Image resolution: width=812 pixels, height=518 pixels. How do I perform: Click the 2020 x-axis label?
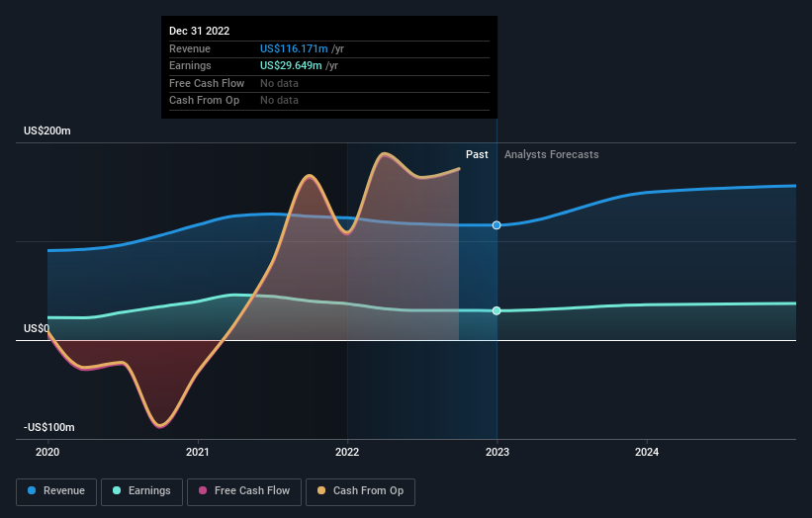tap(47, 453)
